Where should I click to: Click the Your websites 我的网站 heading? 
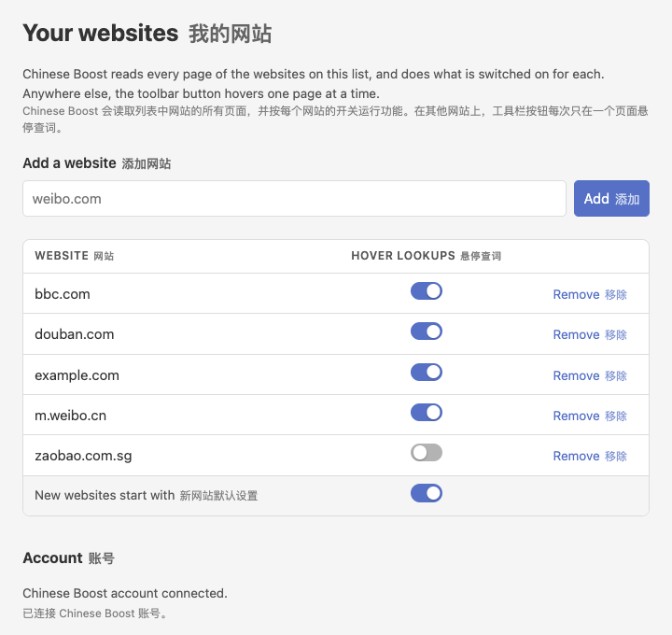tap(147, 34)
